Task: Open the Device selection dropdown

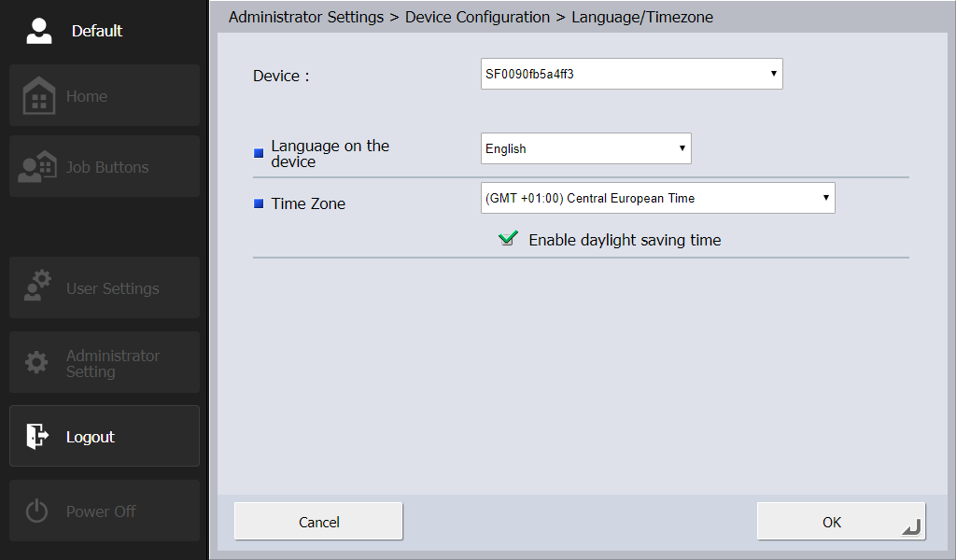Action: (631, 74)
